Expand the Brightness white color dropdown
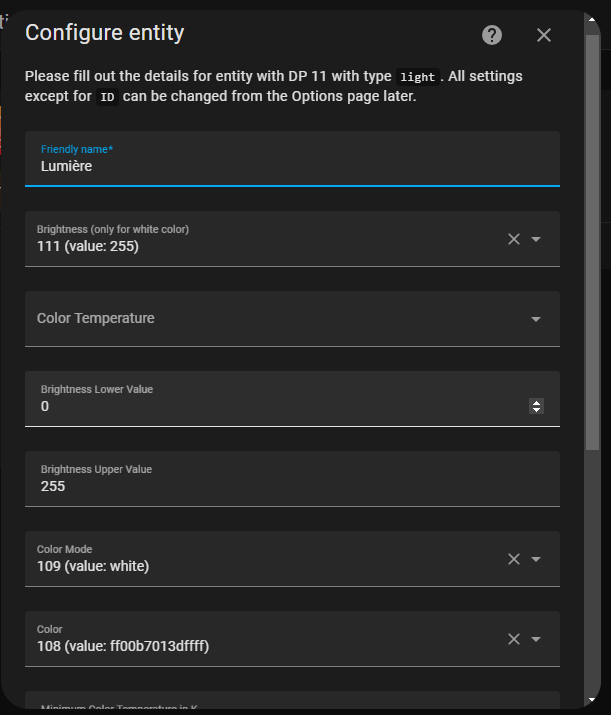 pyautogui.click(x=536, y=239)
